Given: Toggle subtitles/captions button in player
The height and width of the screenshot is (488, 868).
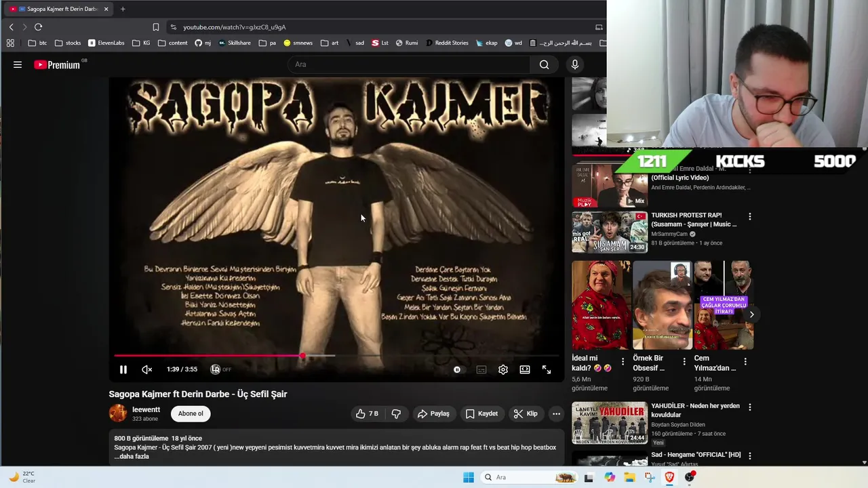Looking at the screenshot, I should point(481,369).
